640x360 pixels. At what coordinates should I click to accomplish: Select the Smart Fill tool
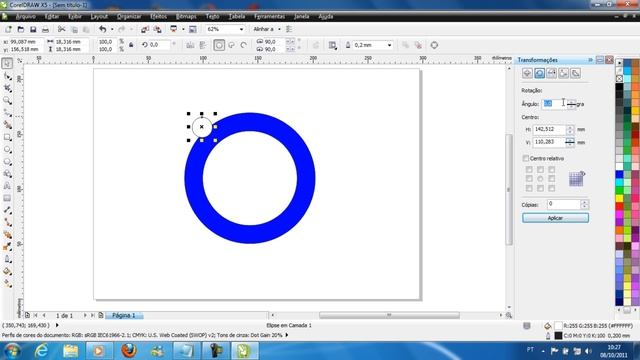[x=7, y=125]
